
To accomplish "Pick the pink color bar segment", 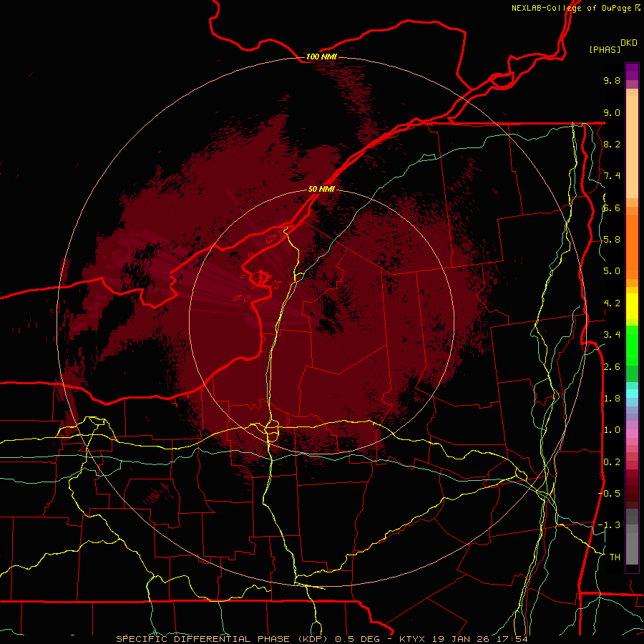I will click(x=632, y=434).
